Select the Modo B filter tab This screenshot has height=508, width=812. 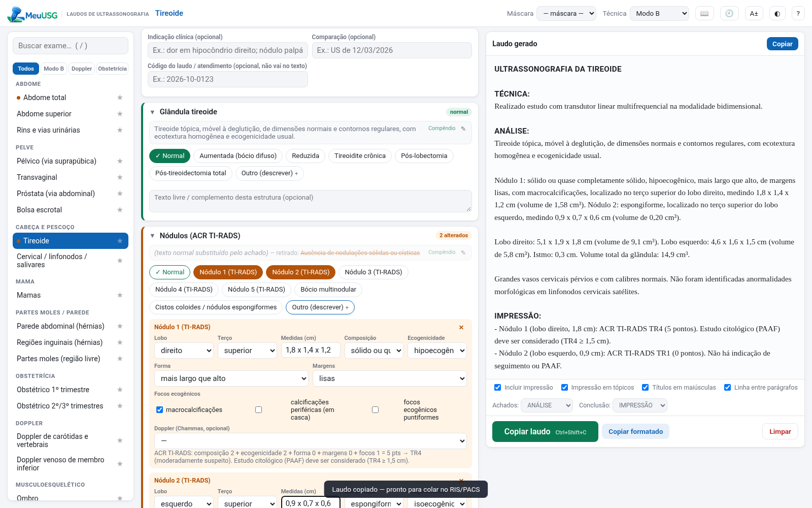click(54, 69)
